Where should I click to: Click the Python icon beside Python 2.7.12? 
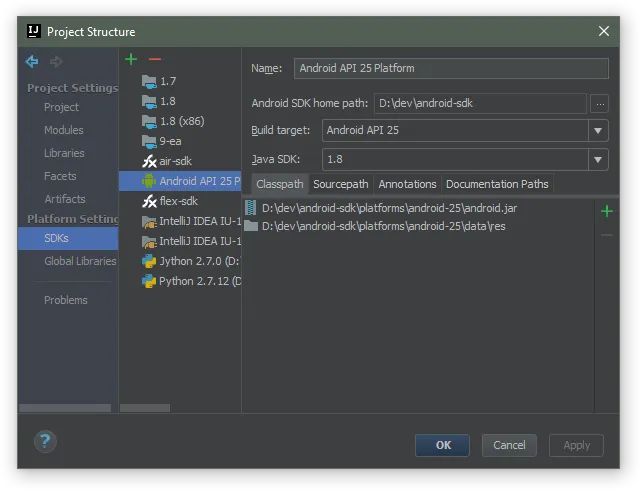(149, 281)
